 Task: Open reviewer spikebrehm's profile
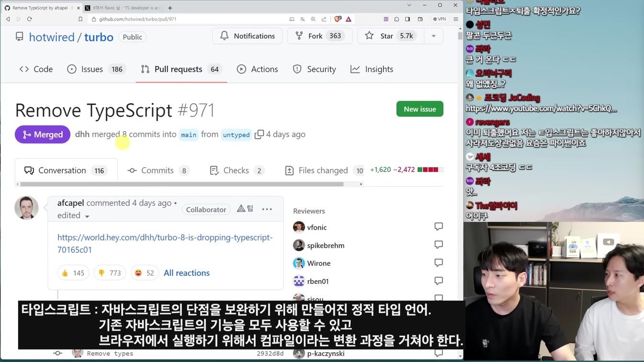pos(326,246)
